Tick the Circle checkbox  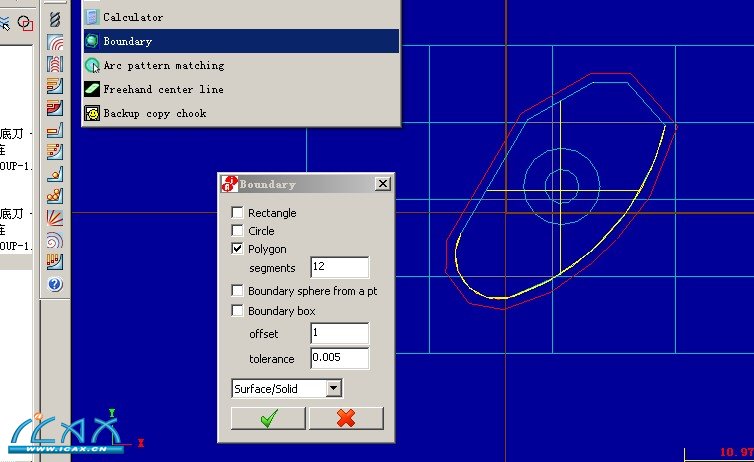tap(237, 231)
